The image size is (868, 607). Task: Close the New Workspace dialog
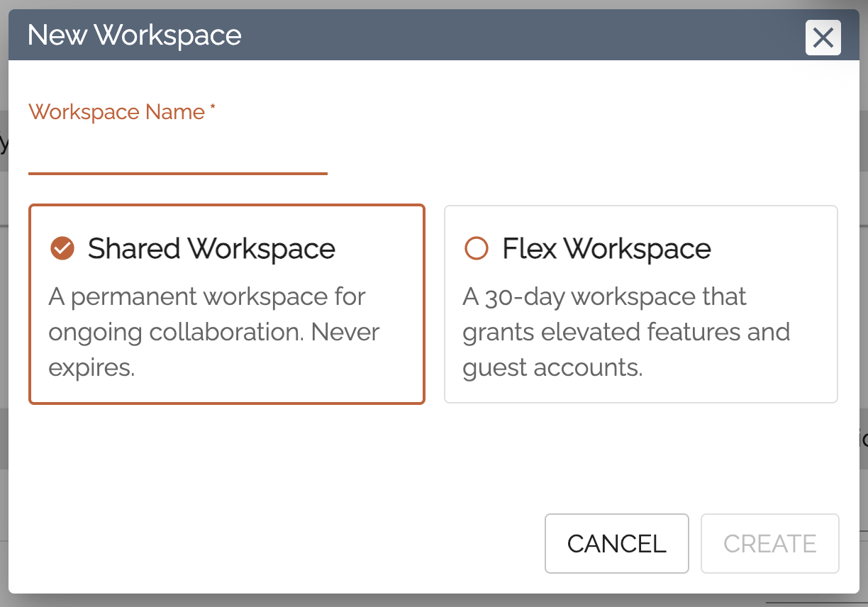[x=823, y=38]
